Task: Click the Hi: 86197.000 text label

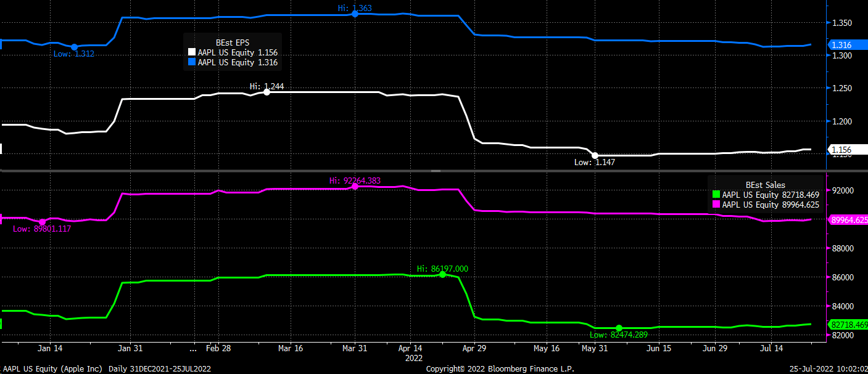Action: pyautogui.click(x=442, y=269)
